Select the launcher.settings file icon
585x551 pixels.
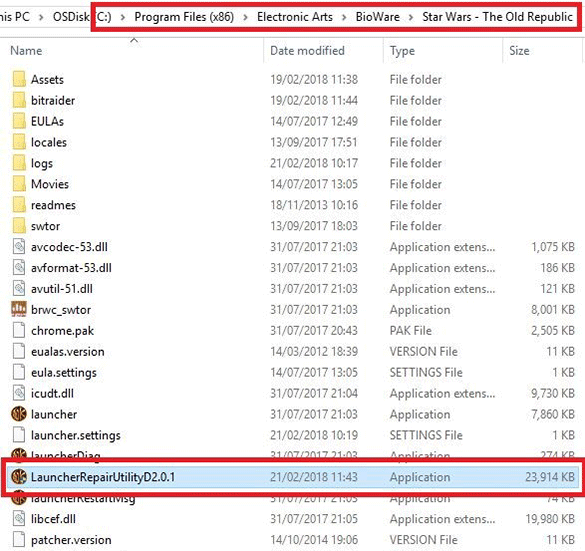(19, 435)
